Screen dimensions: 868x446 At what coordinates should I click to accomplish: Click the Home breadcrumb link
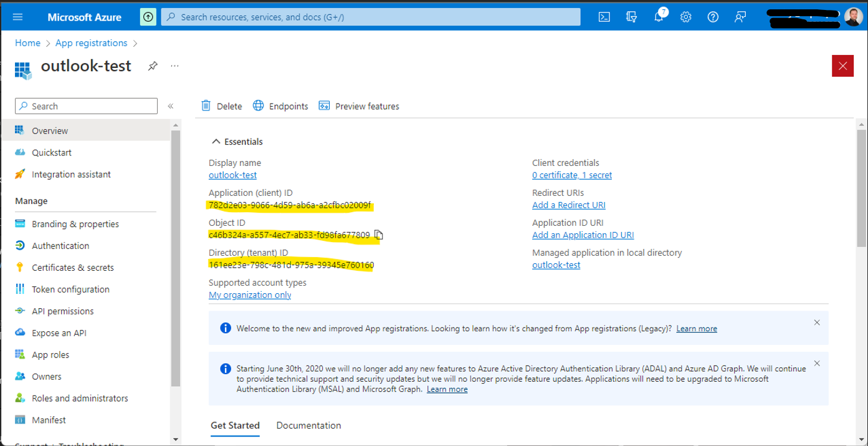(27, 43)
